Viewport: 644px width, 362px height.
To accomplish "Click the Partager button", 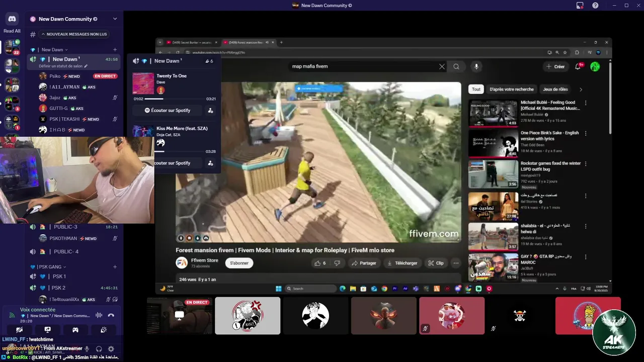I will pyautogui.click(x=364, y=263).
